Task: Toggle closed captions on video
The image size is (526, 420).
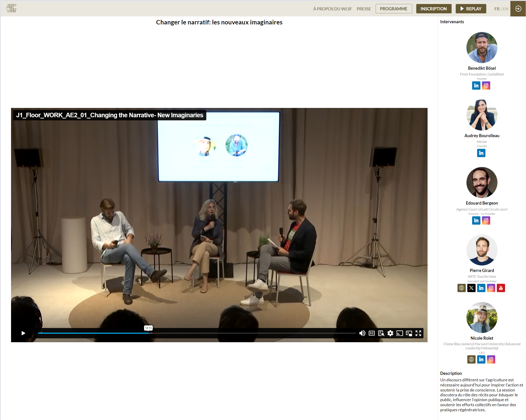Action: [x=372, y=333]
